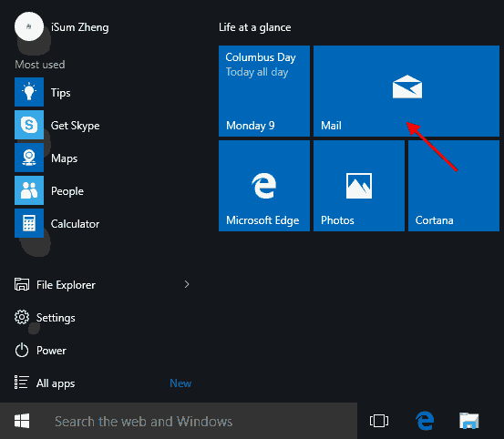
Task: Click the Power icon
Action: coord(22,350)
